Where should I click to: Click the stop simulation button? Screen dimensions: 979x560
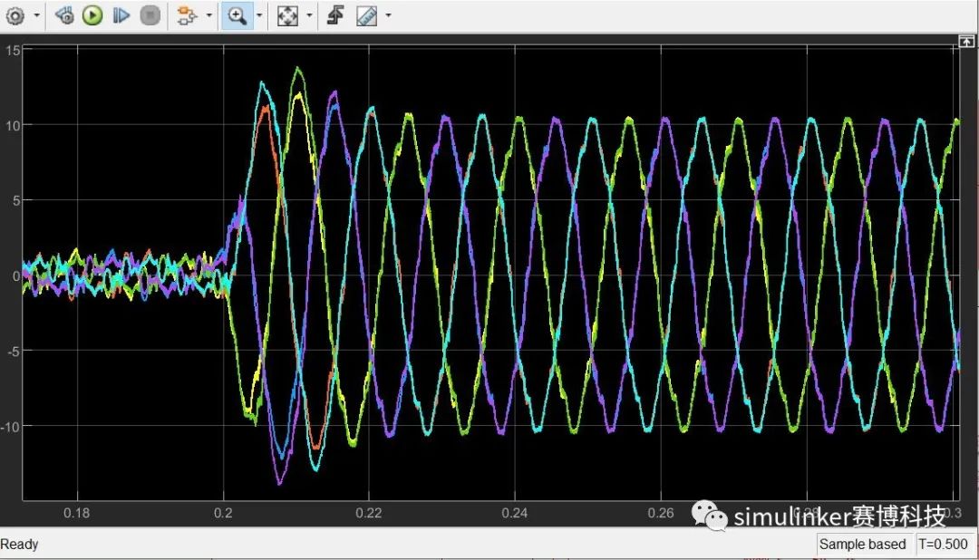coord(150,15)
